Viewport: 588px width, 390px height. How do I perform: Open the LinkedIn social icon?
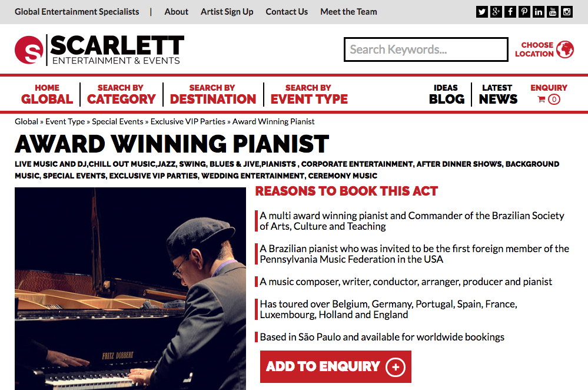tap(539, 12)
